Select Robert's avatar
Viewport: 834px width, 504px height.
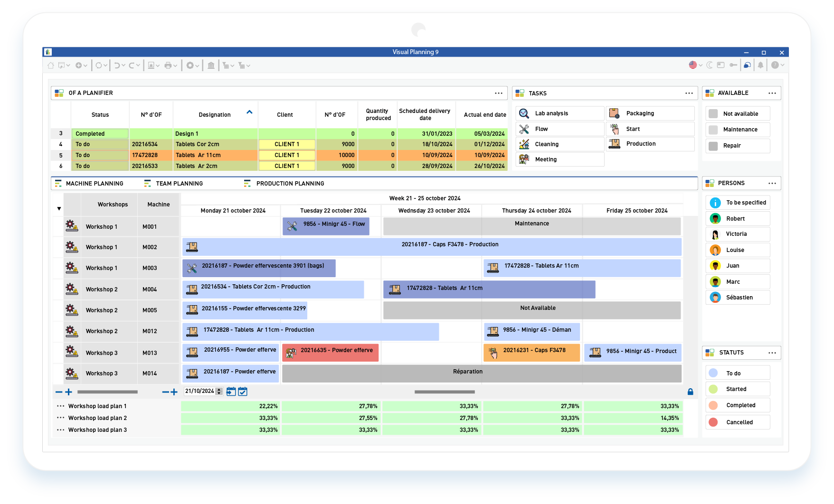coord(715,219)
